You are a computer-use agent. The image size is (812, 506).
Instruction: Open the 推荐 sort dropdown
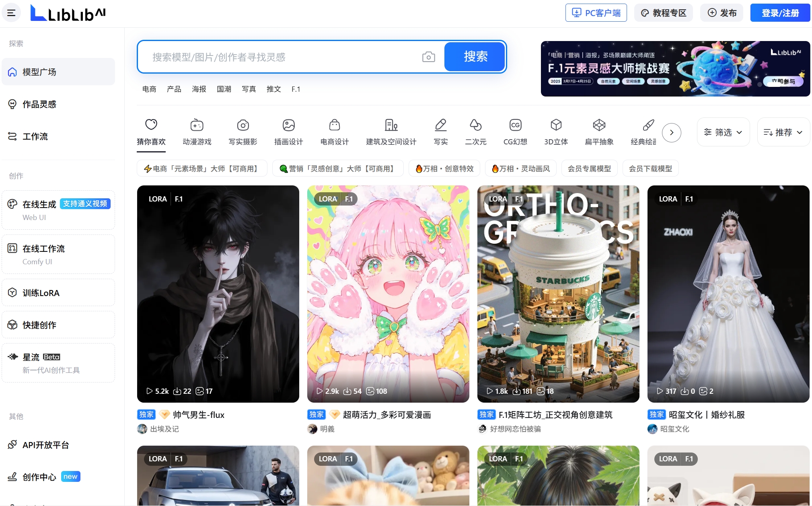(x=783, y=132)
